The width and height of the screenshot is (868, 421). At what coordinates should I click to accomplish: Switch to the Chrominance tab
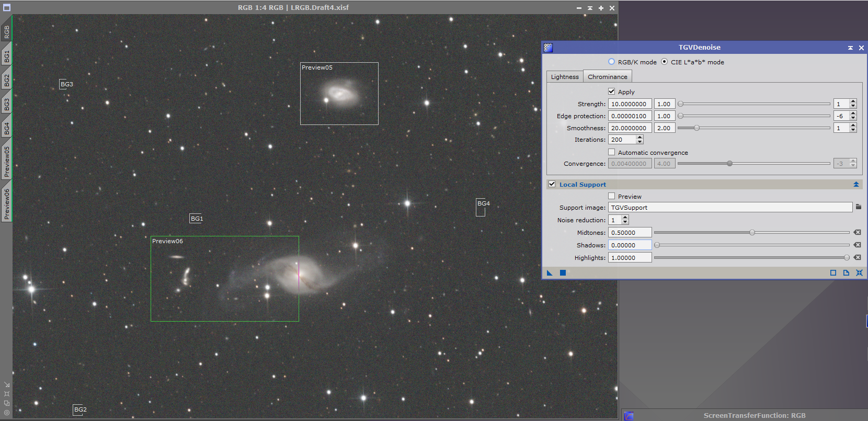pos(607,77)
